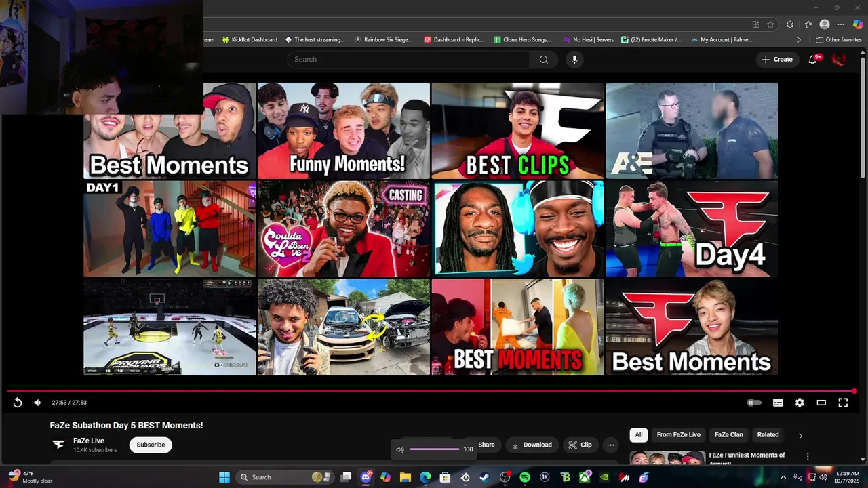Select the From FaZe Live chip
This screenshot has height=488, width=868.
(x=678, y=435)
